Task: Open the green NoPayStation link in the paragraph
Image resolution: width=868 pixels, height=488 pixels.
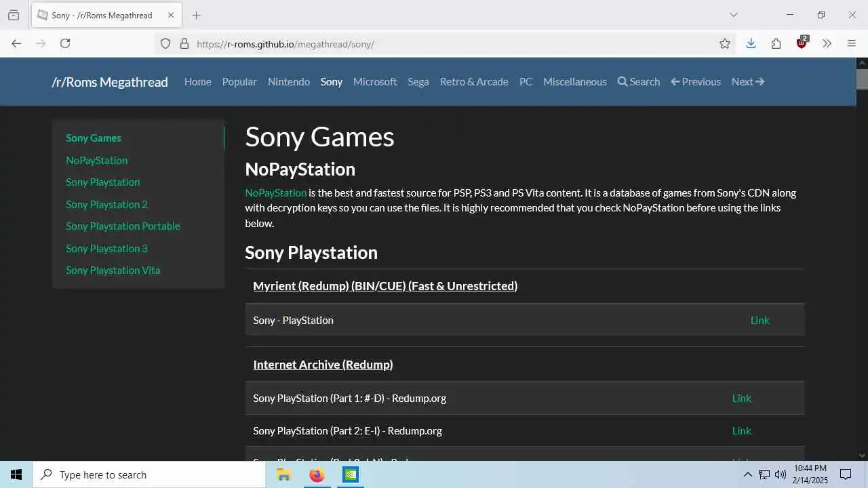Action: pos(276,192)
